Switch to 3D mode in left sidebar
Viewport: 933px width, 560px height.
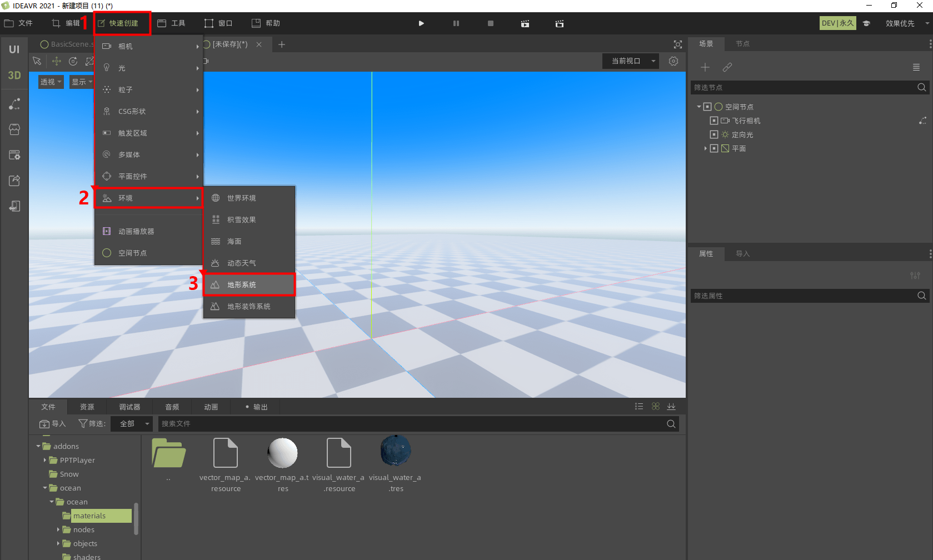click(14, 75)
